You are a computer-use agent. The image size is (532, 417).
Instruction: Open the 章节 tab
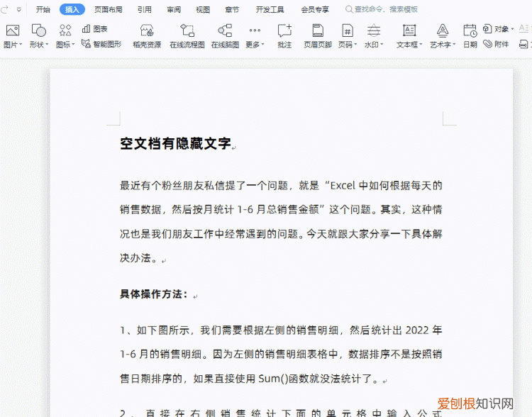232,9
